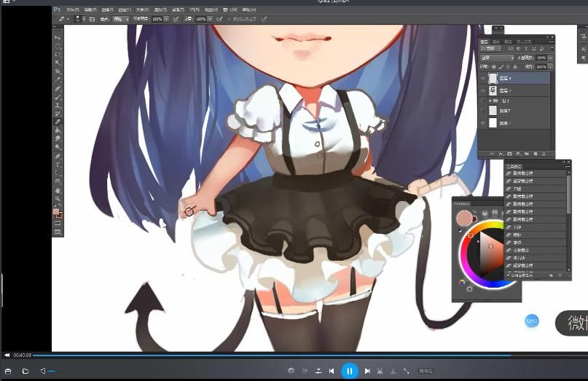Click foreground color swatch in toolbox
The image size is (588, 381).
pos(56,212)
